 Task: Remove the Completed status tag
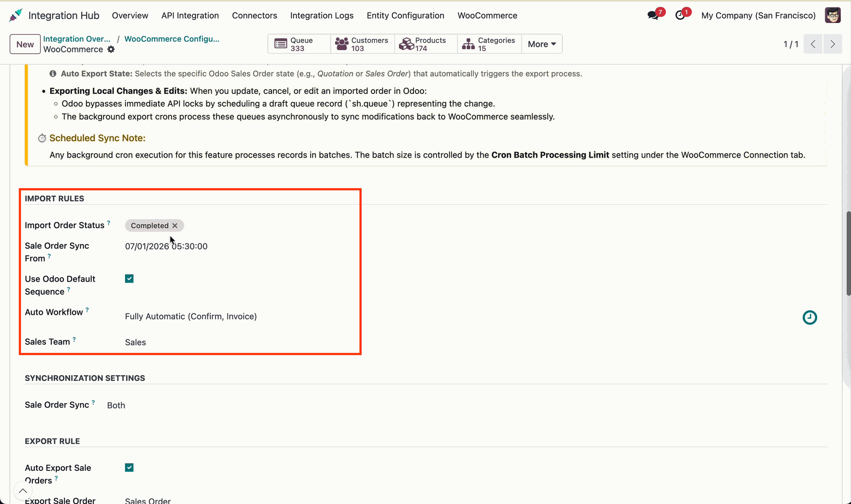pos(175,225)
